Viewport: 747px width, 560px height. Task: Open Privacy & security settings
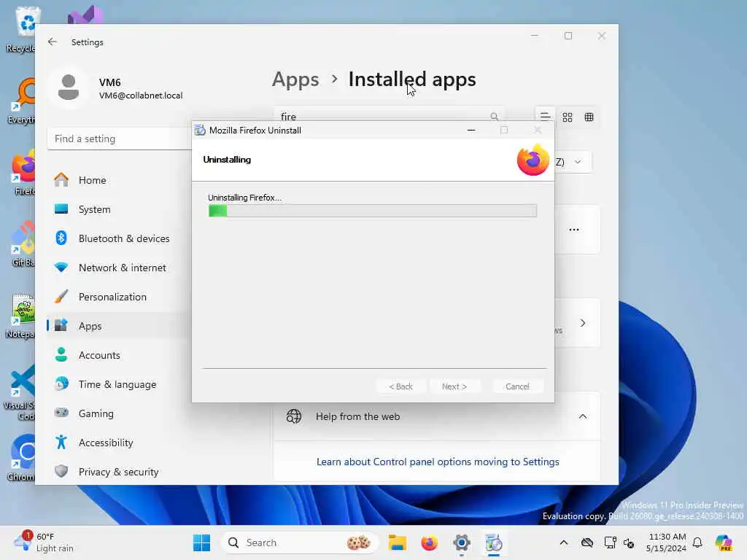[x=119, y=472]
